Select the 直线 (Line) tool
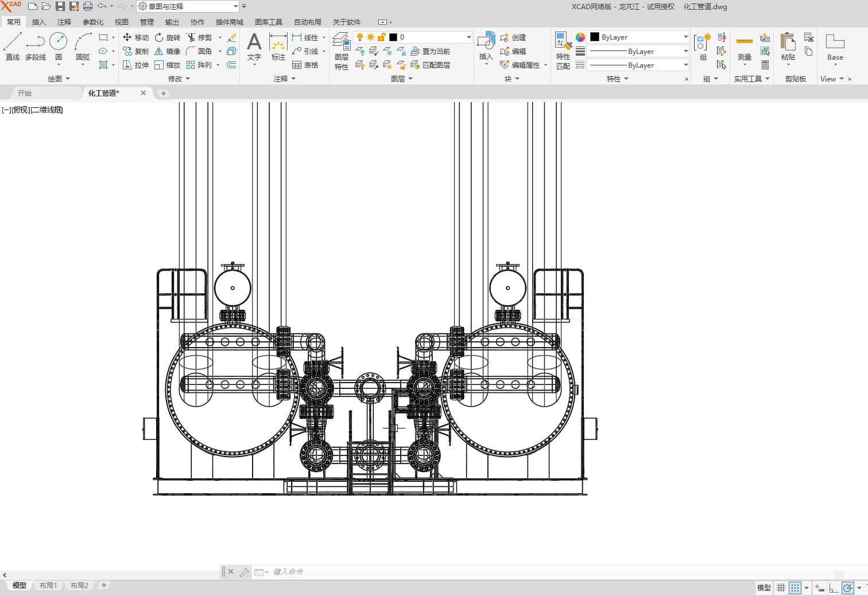868x596 pixels. 13,46
